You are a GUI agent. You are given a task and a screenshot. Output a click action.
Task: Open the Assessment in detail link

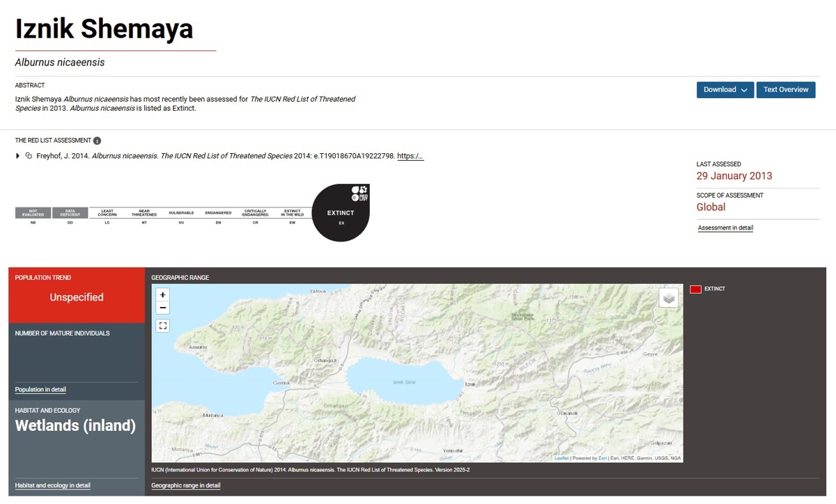pyautogui.click(x=725, y=228)
